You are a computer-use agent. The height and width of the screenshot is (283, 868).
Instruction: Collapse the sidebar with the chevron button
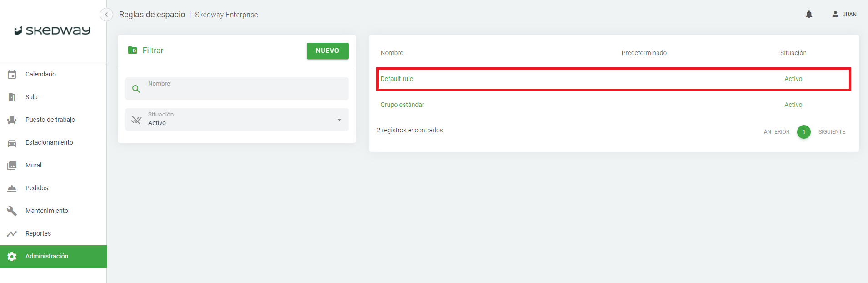(106, 15)
